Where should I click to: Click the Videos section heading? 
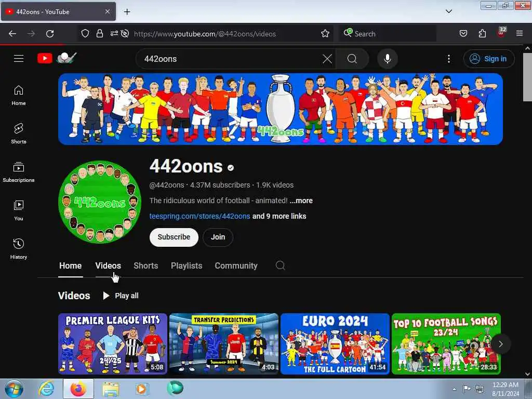pos(74,296)
